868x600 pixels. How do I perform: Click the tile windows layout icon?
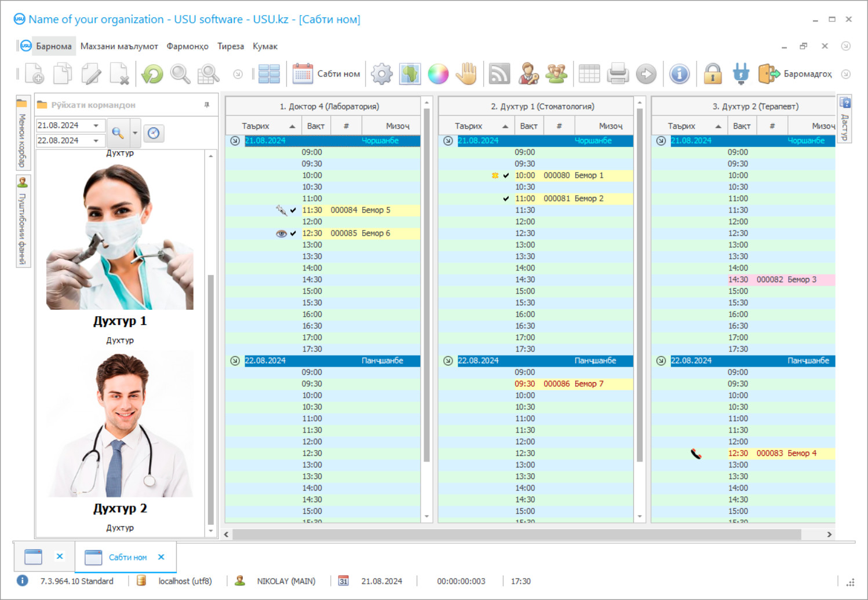269,74
